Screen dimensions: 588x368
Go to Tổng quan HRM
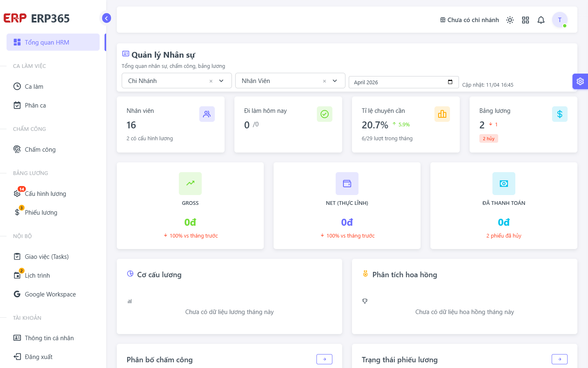tap(53, 42)
